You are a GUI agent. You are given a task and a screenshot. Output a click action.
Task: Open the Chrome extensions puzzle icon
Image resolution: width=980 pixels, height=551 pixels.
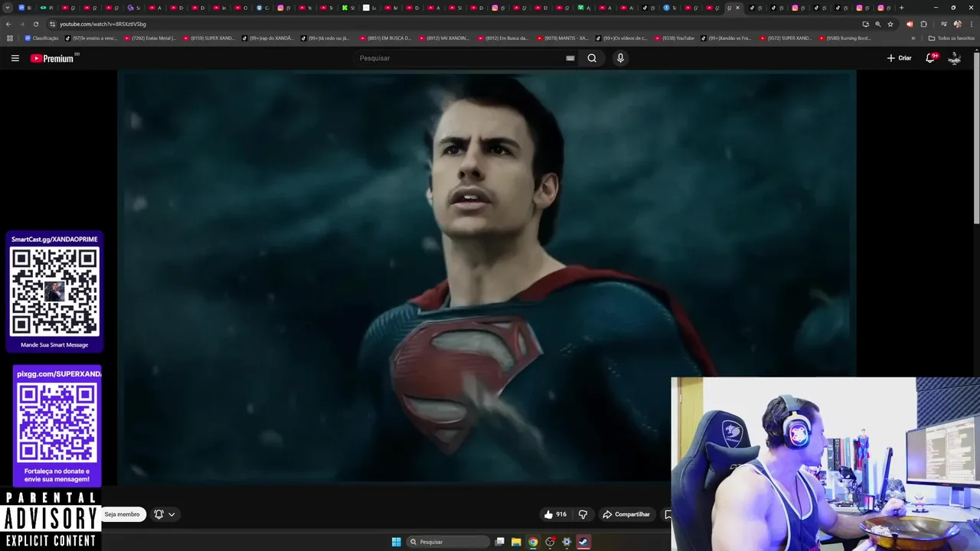923,24
